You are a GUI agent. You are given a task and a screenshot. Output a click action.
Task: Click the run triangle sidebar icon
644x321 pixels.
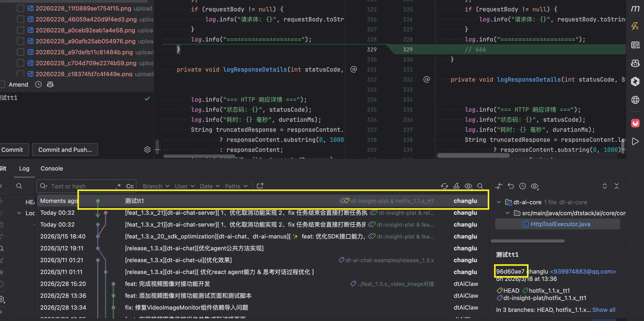(x=635, y=141)
